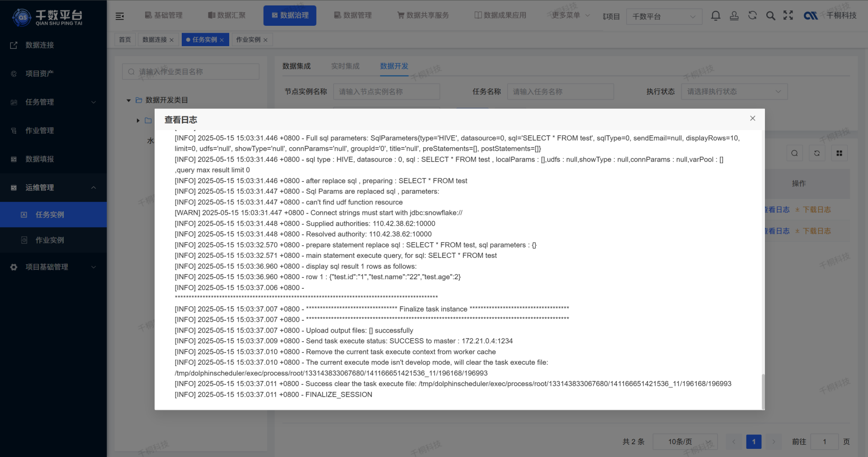Image resolution: width=868 pixels, height=457 pixels.
Task: Open the notifications bell icon
Action: 716,15
